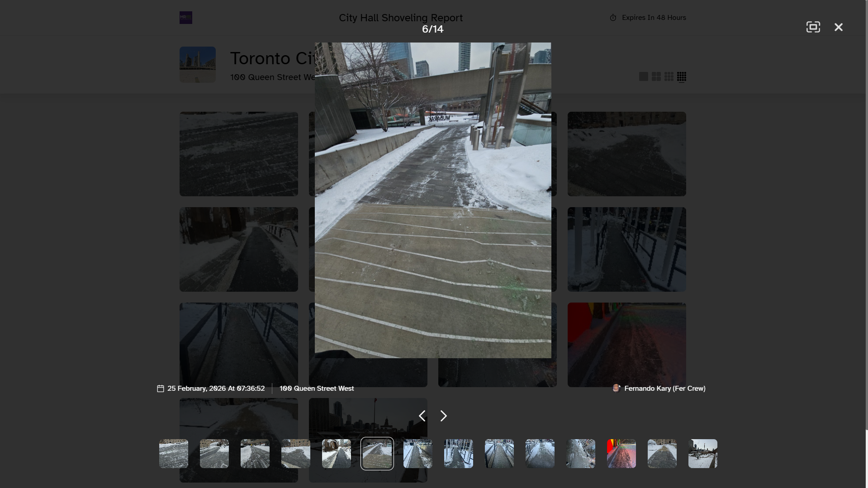Click the large shoveled walkway photo
This screenshot has height=488, width=868.
433,200
